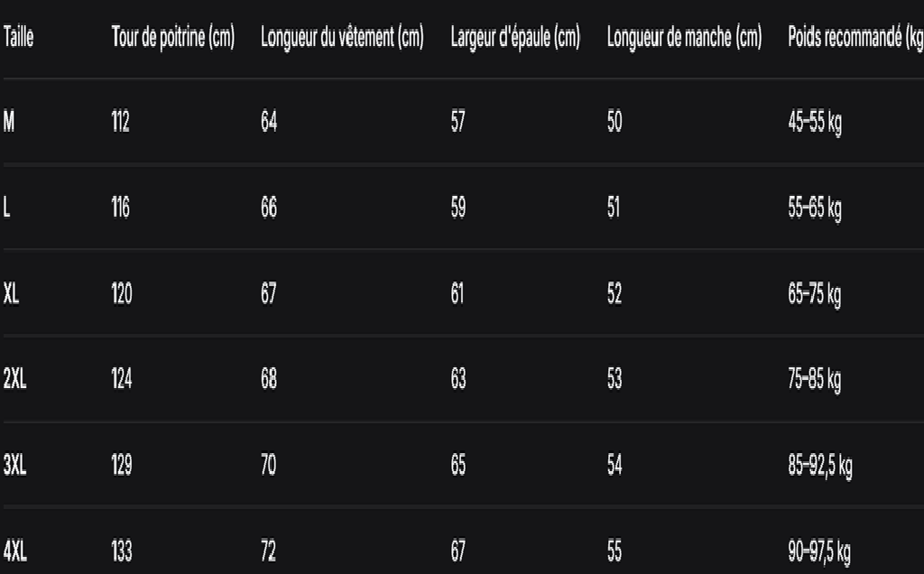Select the 45–55 kg weight cell
Image resolution: width=924 pixels, height=574 pixels.
[x=815, y=122]
